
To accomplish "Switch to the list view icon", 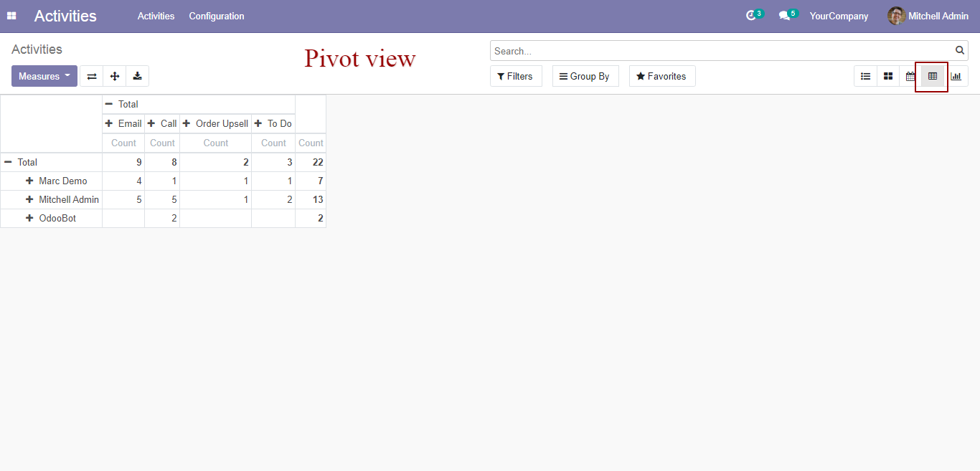I will click(866, 76).
